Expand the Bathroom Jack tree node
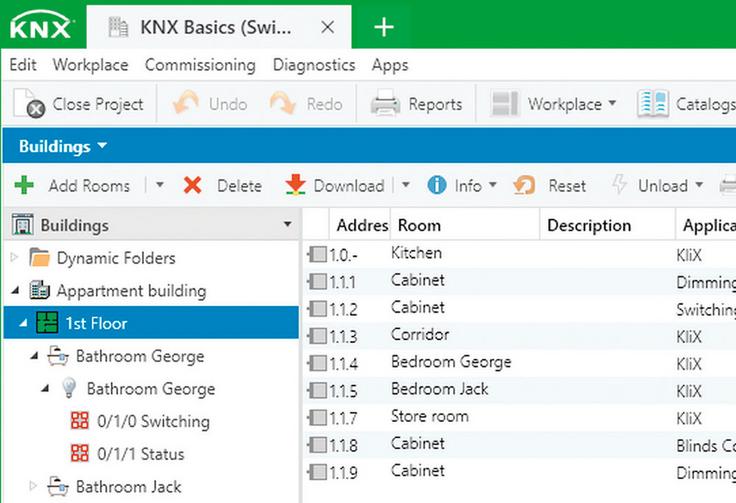 pyautogui.click(x=33, y=487)
